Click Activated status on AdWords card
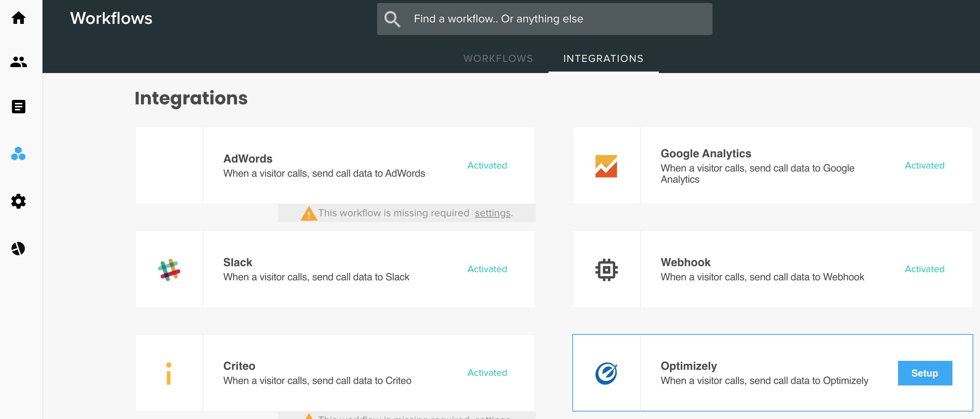Image resolution: width=980 pixels, height=419 pixels. [x=487, y=165]
